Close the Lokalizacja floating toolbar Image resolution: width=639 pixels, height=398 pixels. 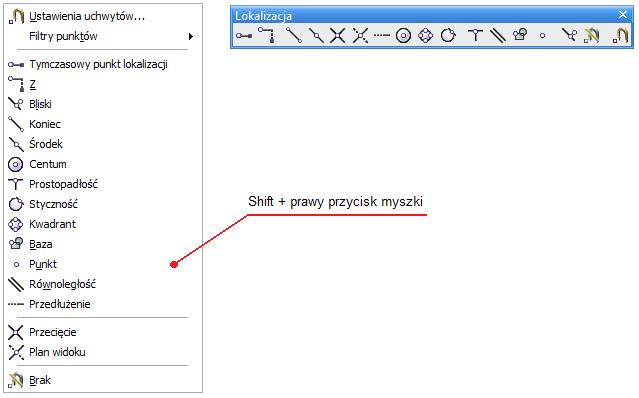(x=623, y=15)
